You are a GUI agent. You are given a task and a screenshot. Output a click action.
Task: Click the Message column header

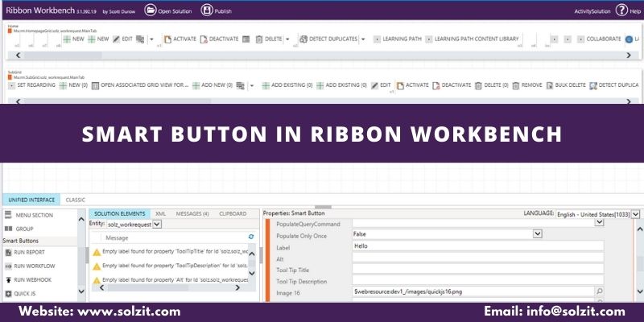(117, 237)
